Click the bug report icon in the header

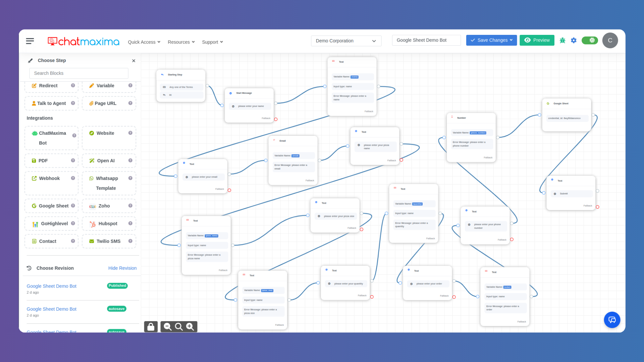click(562, 40)
